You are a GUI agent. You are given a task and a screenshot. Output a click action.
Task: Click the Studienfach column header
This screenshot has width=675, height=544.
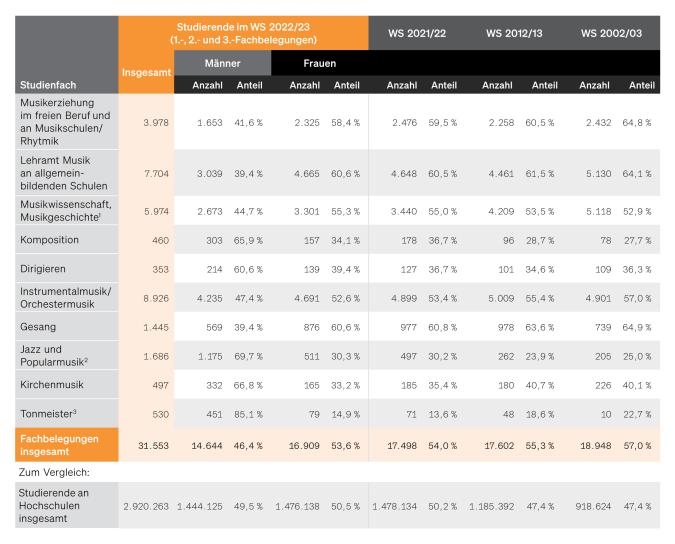click(x=47, y=85)
